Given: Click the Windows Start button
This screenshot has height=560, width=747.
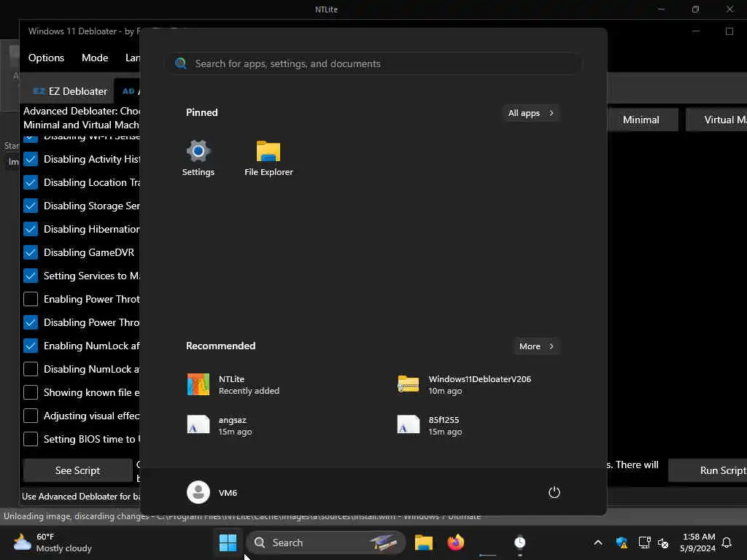Looking at the screenshot, I should (x=228, y=542).
